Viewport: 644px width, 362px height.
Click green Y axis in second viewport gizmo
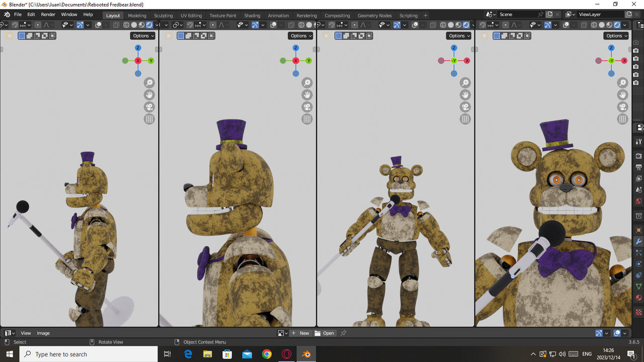click(308, 60)
